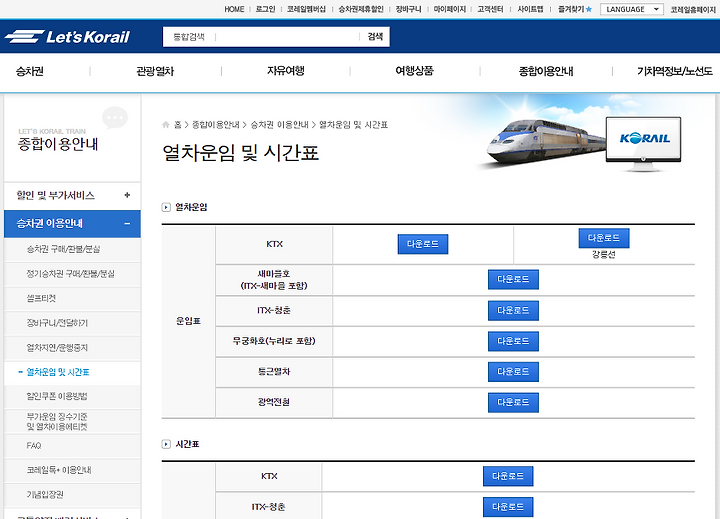
Task: Click the 장바구니 link in top bar
Action: click(409, 9)
